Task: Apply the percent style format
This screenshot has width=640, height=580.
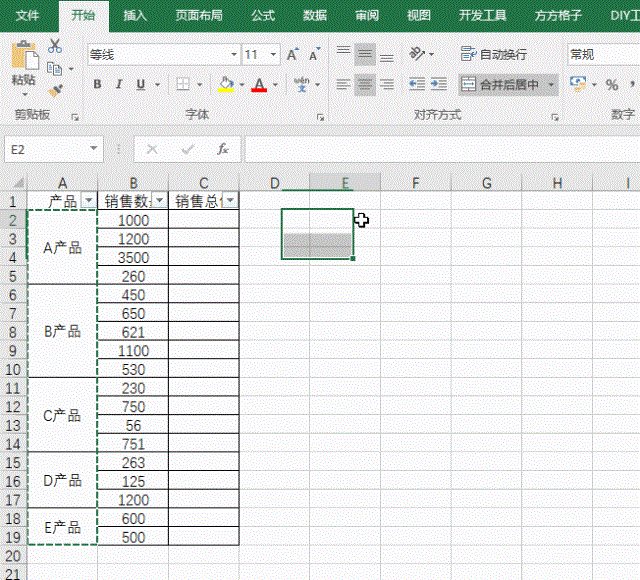Action: pyautogui.click(x=612, y=85)
